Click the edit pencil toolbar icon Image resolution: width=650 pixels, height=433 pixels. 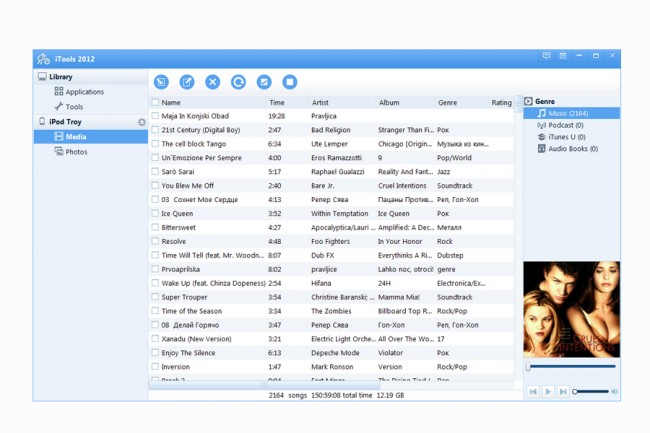click(187, 82)
